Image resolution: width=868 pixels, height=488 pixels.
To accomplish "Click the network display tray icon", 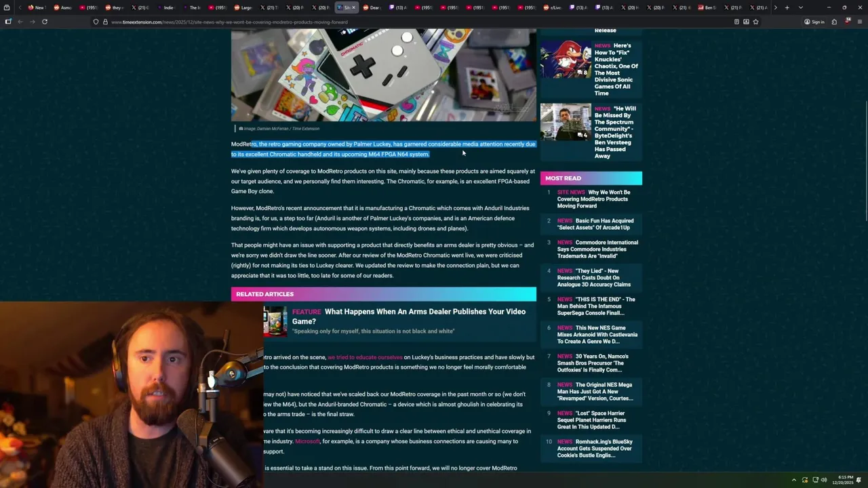I will point(815,480).
